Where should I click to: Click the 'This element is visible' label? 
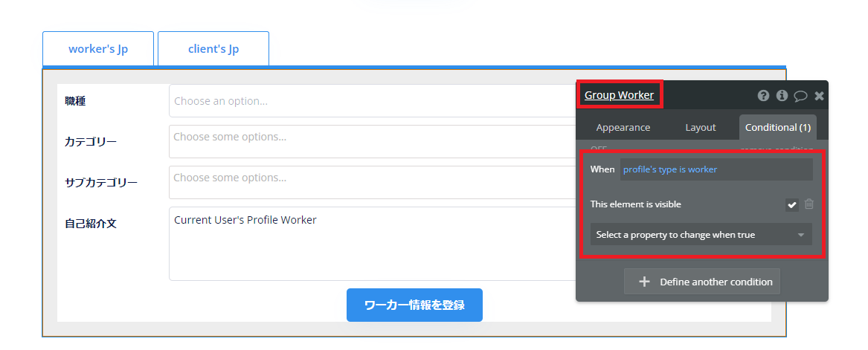635,204
